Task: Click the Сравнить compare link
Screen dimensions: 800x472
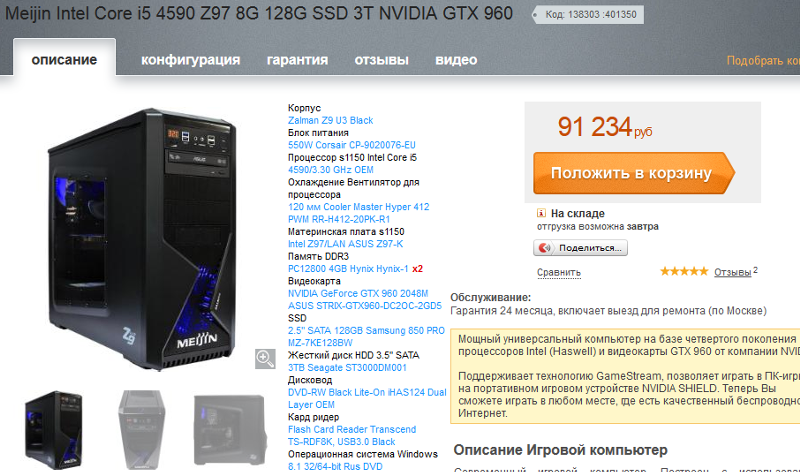Action: coord(559,272)
